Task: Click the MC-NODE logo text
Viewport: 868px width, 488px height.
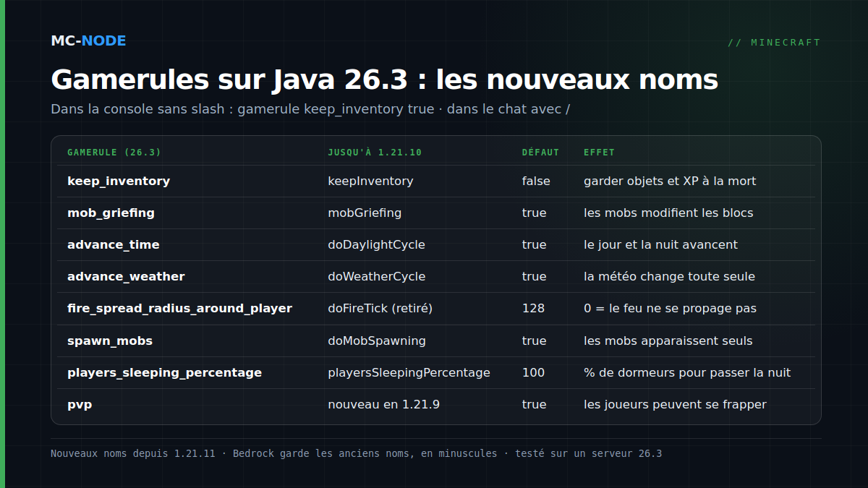Action: click(x=88, y=40)
